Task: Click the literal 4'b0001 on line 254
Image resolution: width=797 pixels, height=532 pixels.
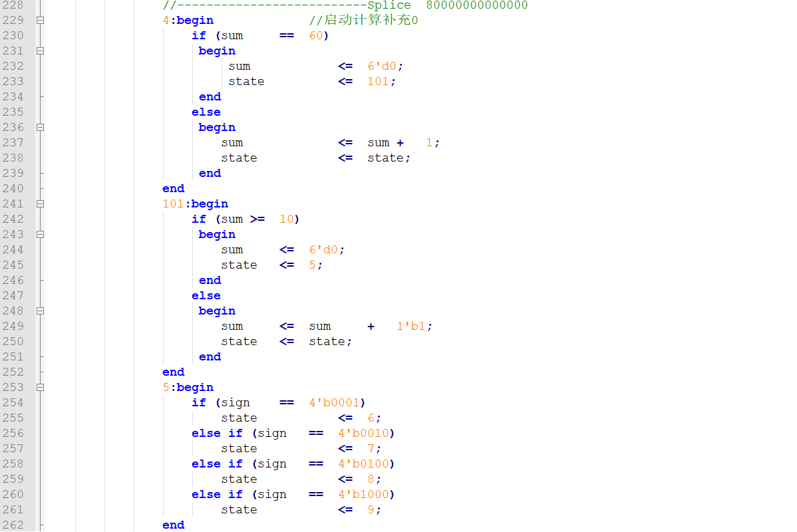Action: 336,402
